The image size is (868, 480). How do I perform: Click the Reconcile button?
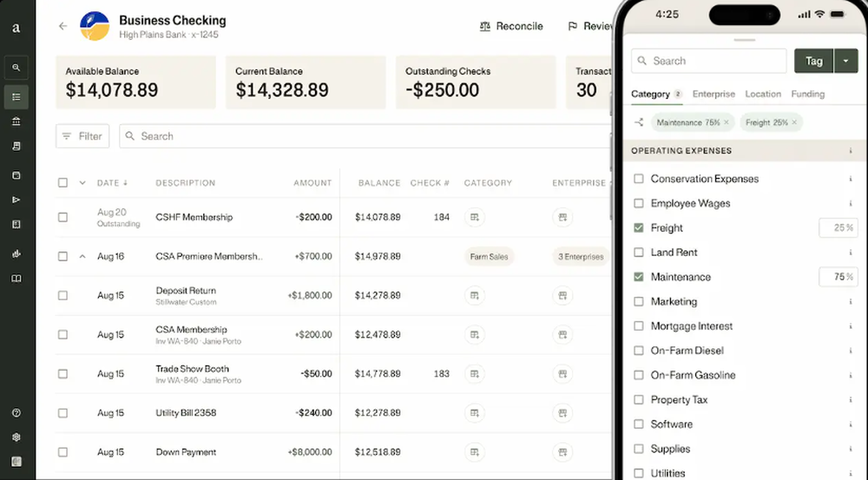pyautogui.click(x=511, y=26)
